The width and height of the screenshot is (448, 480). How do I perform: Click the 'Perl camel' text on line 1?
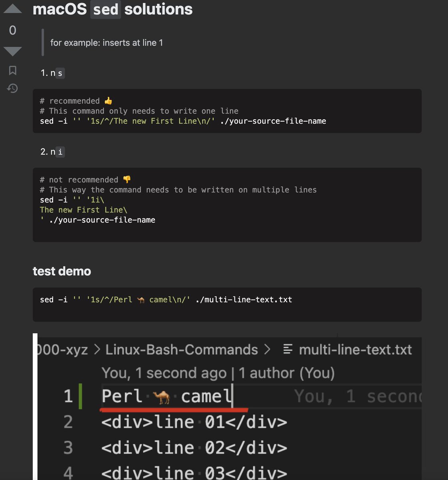pyautogui.click(x=167, y=396)
